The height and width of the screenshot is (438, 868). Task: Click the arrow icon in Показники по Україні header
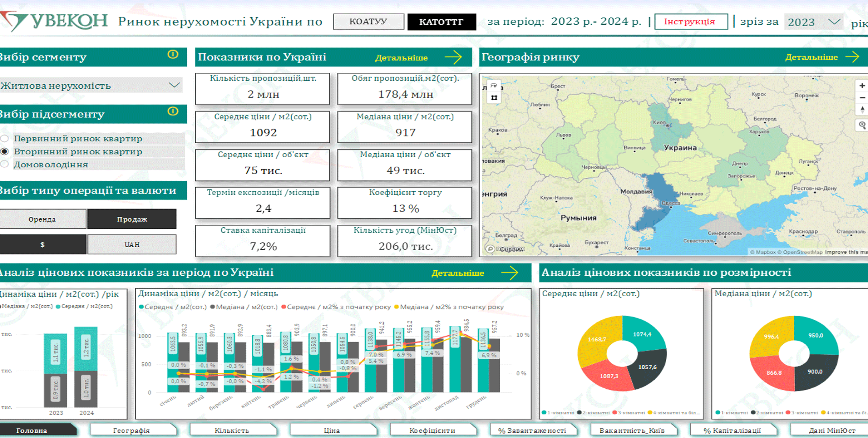pos(453,57)
